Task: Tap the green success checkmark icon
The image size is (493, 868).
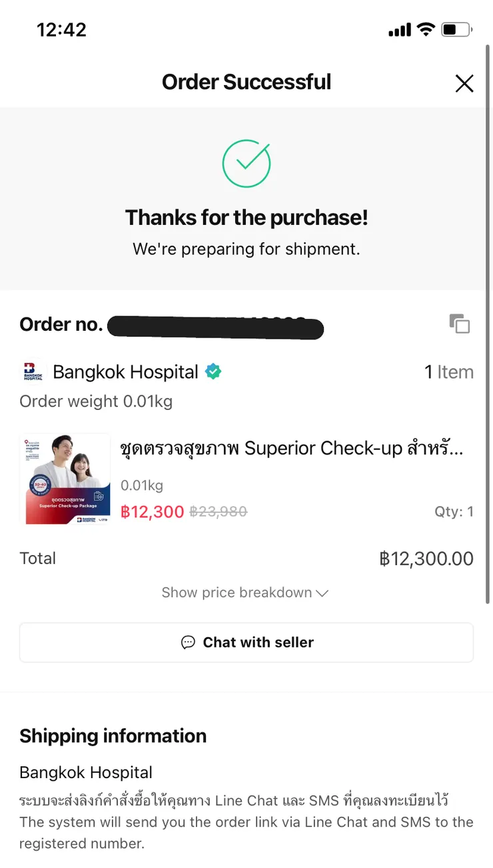Action: pos(246,163)
